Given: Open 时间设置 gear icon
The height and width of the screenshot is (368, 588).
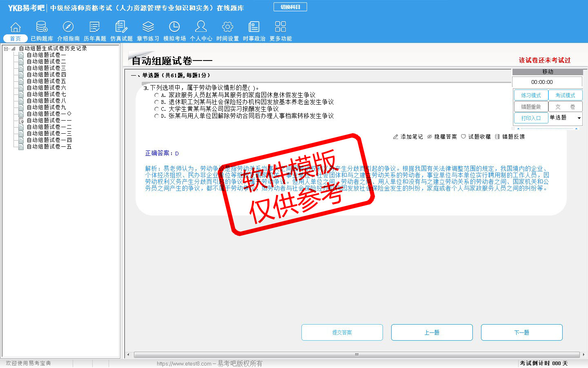Looking at the screenshot, I should 227,27.
